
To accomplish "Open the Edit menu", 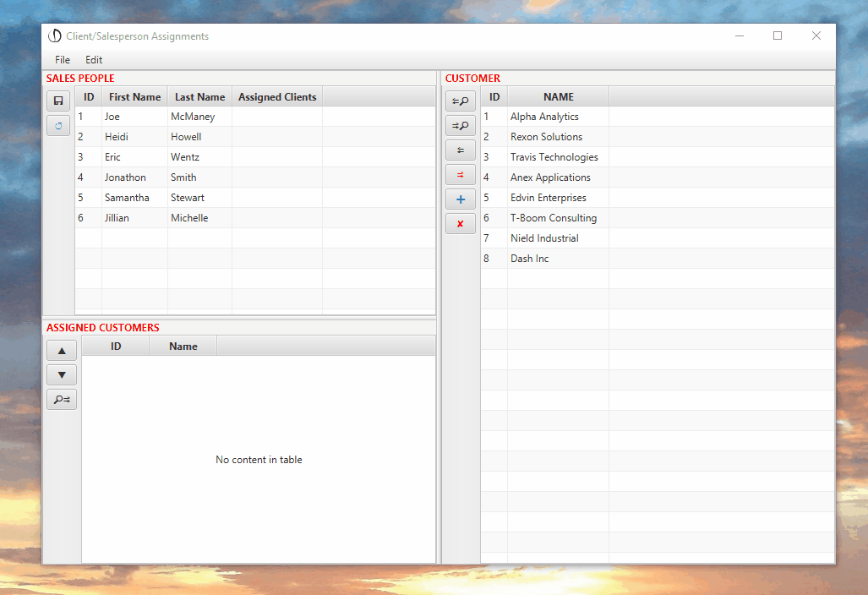I will [x=94, y=60].
